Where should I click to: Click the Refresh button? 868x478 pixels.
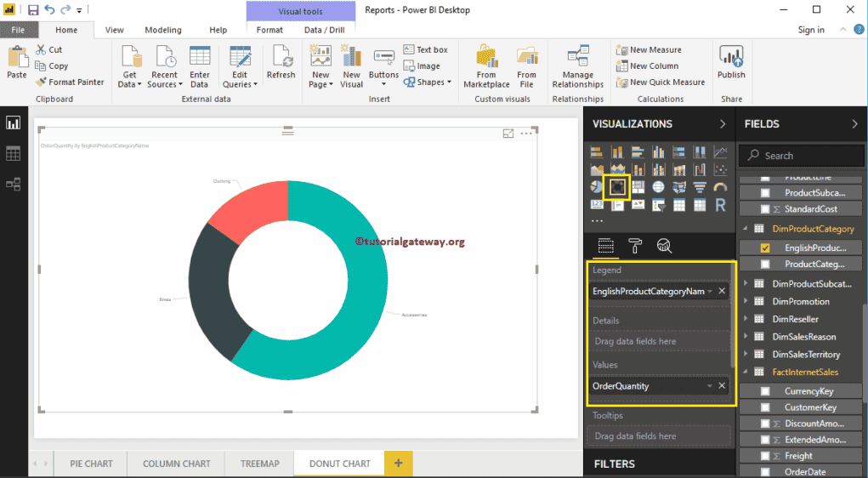point(281,63)
